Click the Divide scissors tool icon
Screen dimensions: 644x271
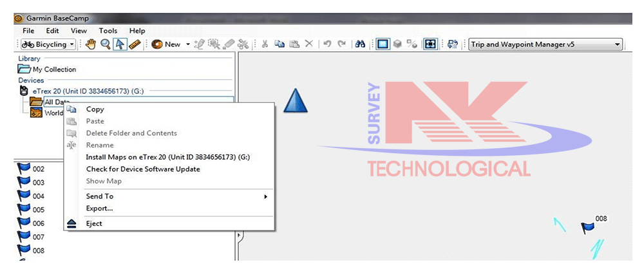point(243,44)
